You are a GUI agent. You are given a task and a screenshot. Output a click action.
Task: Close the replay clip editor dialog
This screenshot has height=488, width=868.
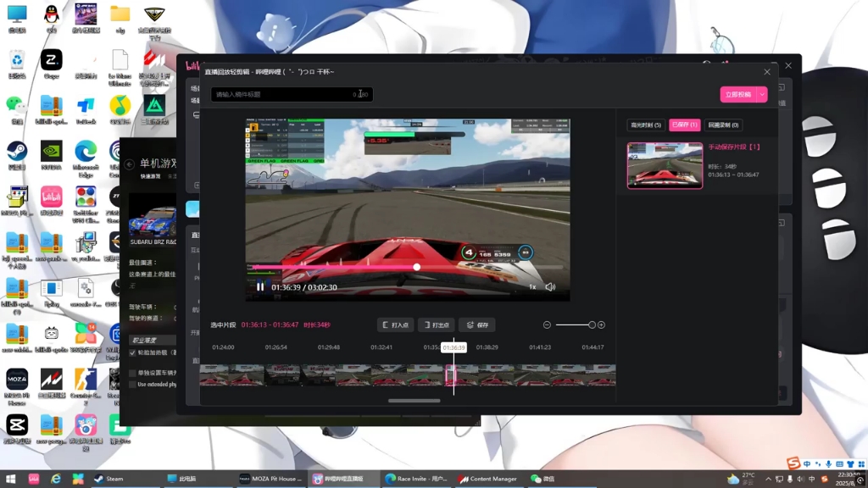point(766,72)
